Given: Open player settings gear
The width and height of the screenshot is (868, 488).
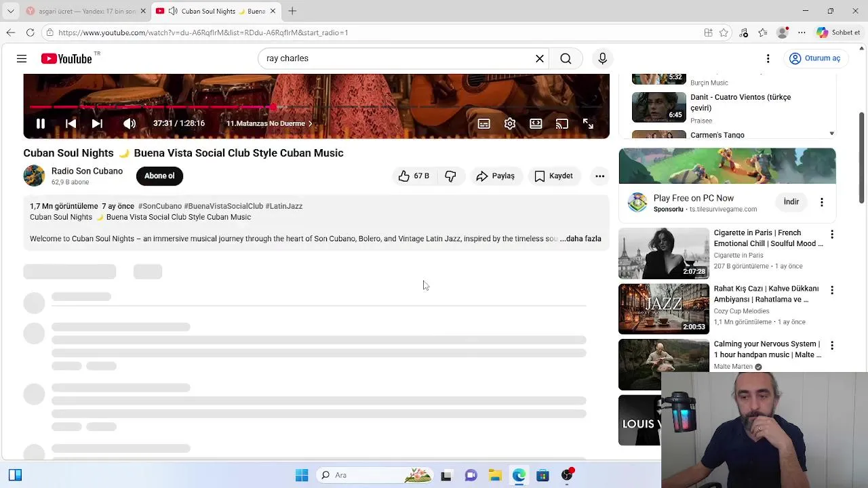Looking at the screenshot, I should click(510, 123).
